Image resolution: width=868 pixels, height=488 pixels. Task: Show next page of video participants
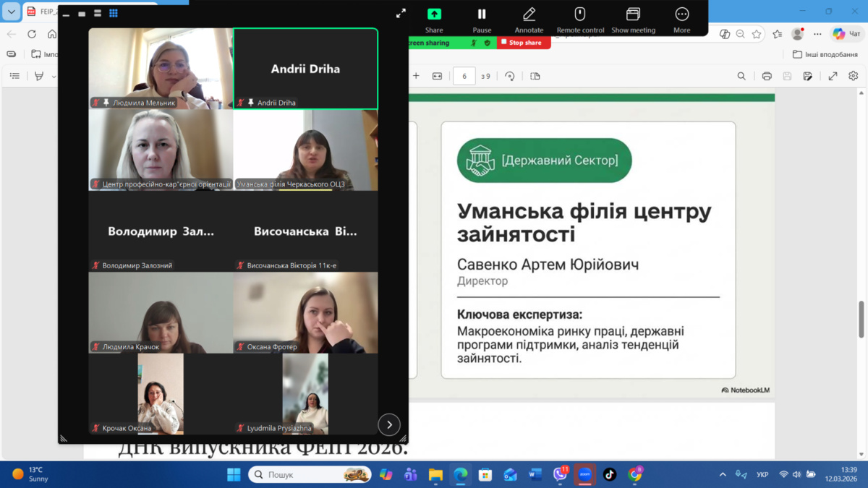(x=389, y=424)
